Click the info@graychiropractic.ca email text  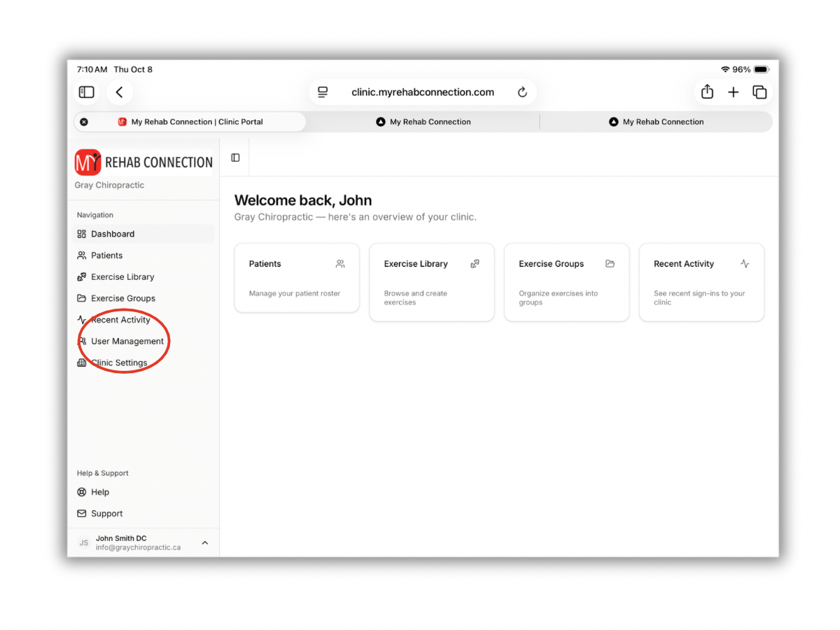[139, 548]
